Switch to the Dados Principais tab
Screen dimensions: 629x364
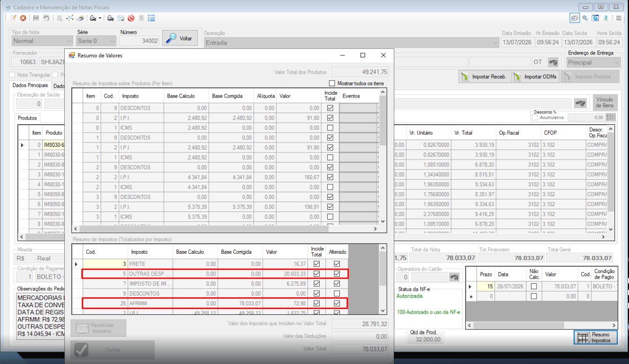coord(31,86)
